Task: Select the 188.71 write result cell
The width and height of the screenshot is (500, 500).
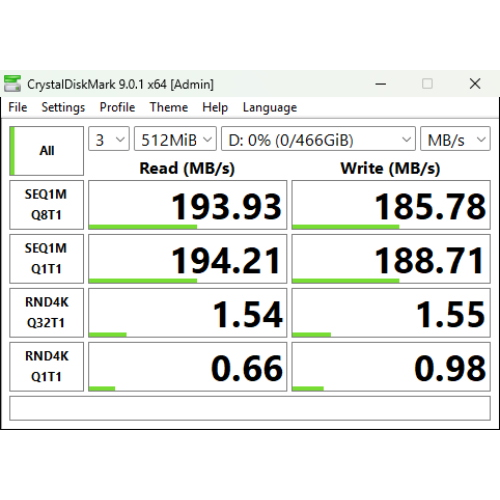Action: pos(391,259)
